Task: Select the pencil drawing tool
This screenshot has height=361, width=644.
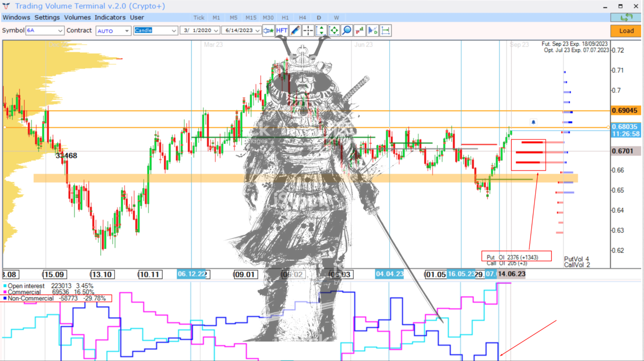Action: (x=295, y=31)
